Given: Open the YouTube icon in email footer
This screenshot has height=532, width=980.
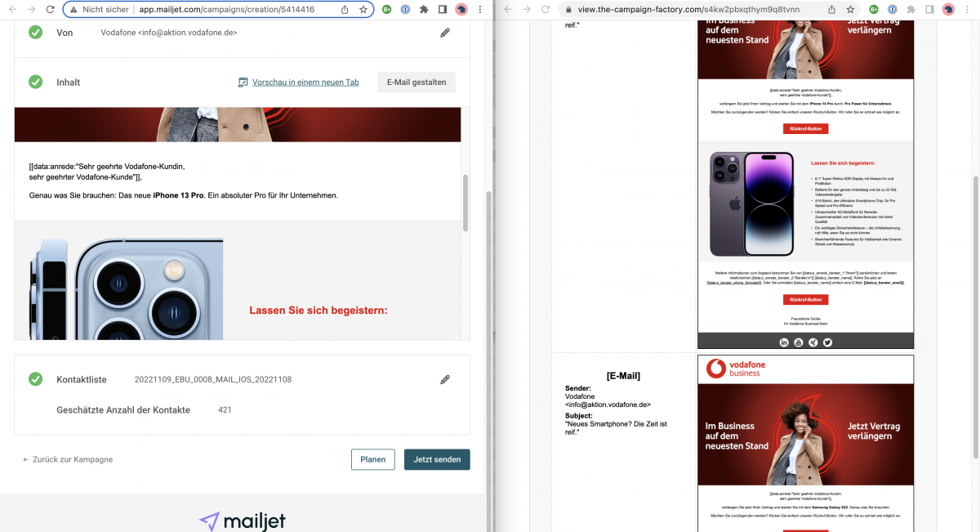Looking at the screenshot, I should tap(799, 342).
